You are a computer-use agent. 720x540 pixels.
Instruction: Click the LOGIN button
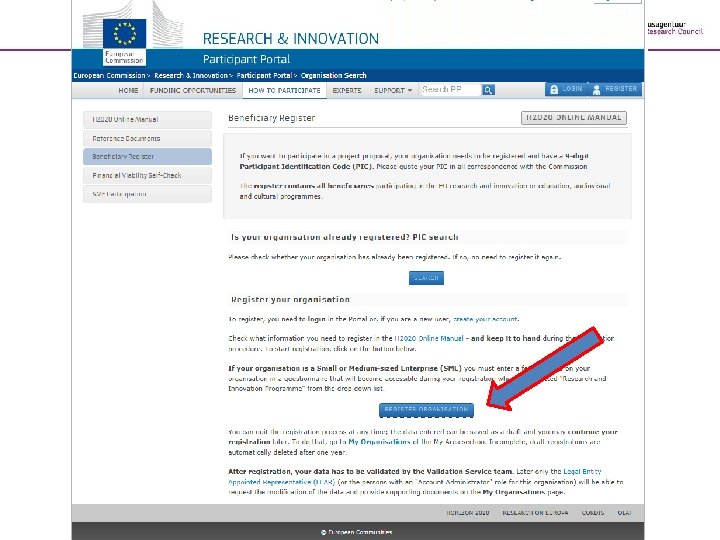click(566, 89)
